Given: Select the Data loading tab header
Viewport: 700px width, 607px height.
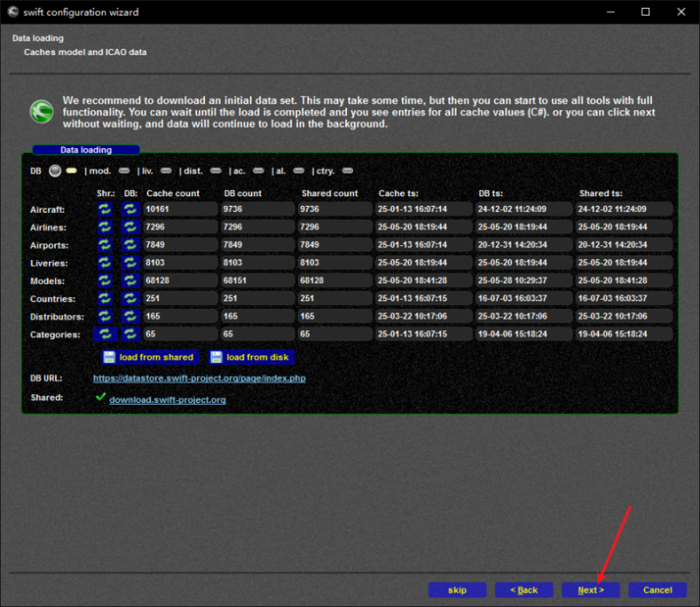Looking at the screenshot, I should coord(86,150).
